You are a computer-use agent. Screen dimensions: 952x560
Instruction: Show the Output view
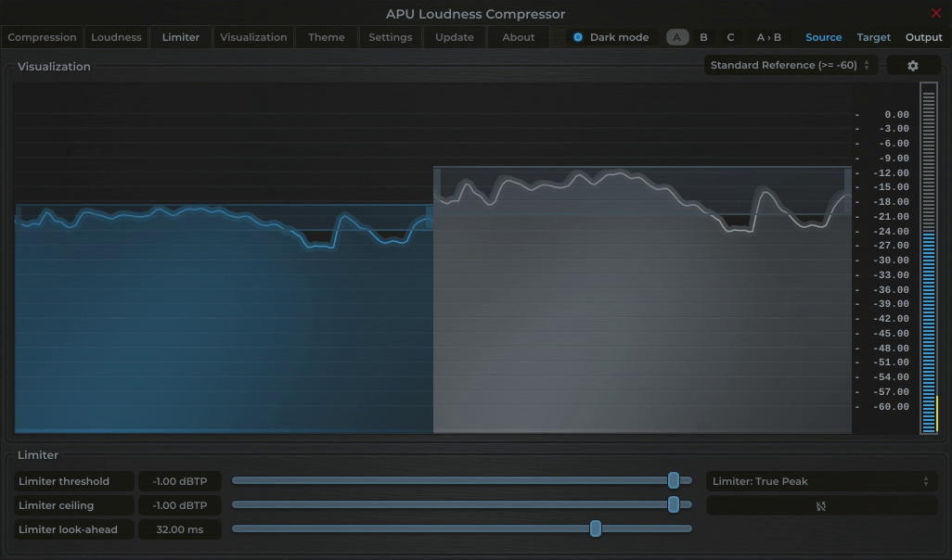pyautogui.click(x=924, y=37)
